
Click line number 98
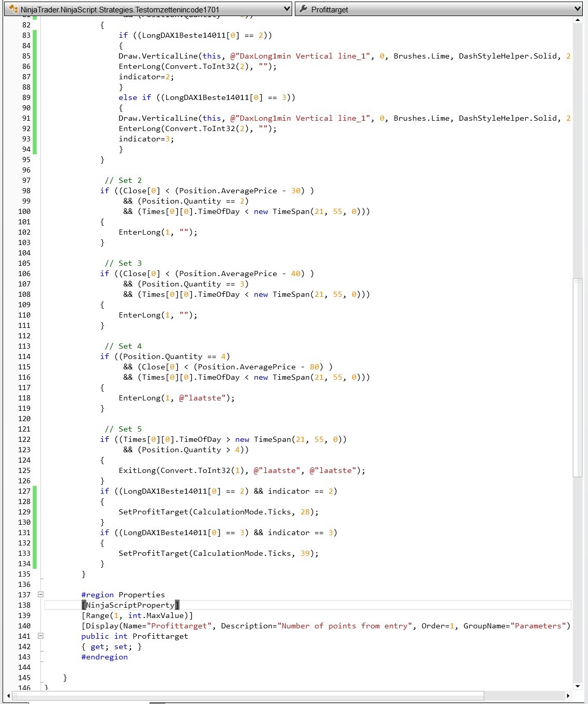pos(26,191)
